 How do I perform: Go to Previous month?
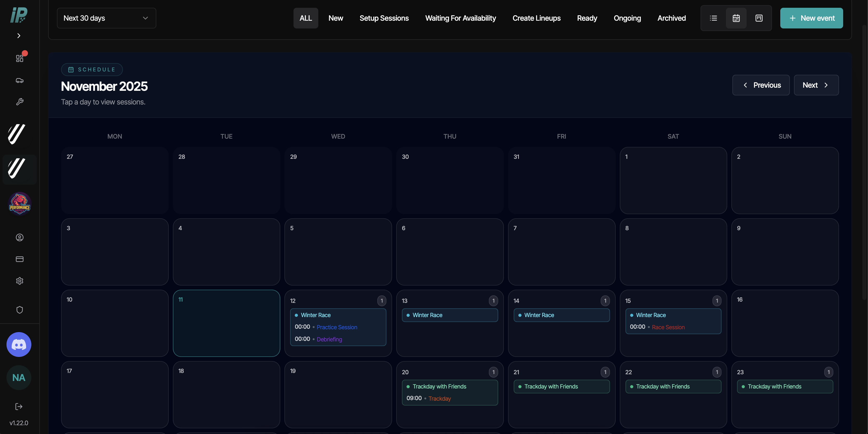(761, 85)
